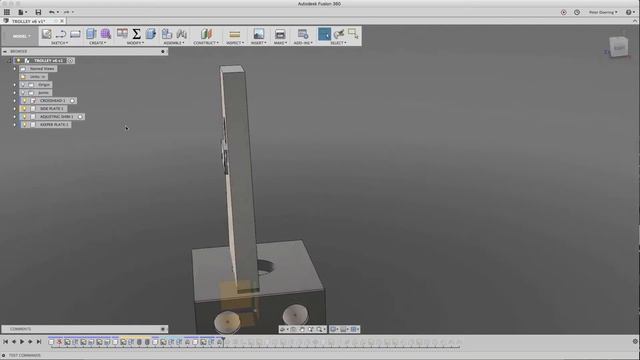The width and height of the screenshot is (640, 360).
Task: Activate the blue Select tool icon
Action: click(x=324, y=34)
